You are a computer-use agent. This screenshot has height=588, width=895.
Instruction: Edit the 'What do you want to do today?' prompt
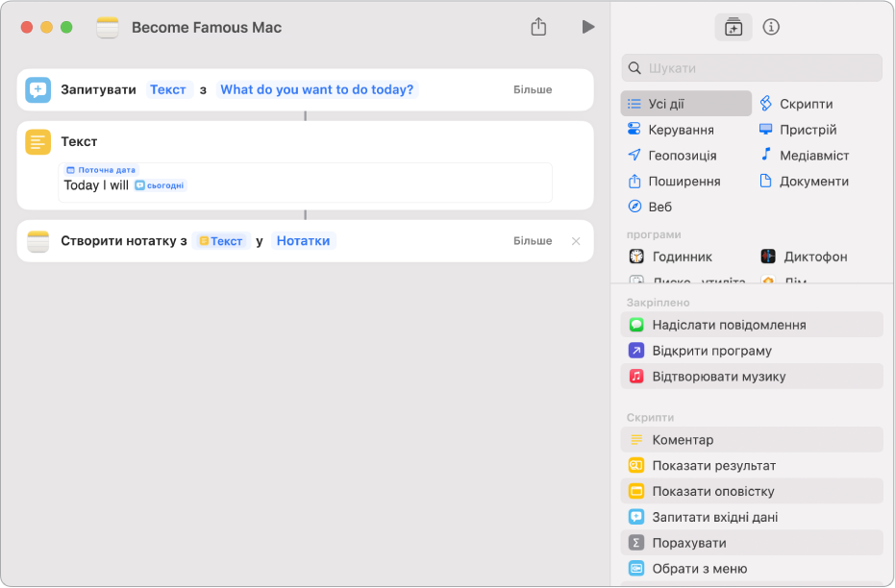(x=317, y=89)
